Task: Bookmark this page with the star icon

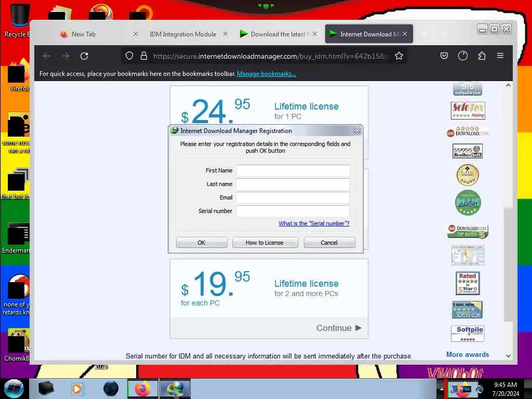Action: tap(399, 56)
